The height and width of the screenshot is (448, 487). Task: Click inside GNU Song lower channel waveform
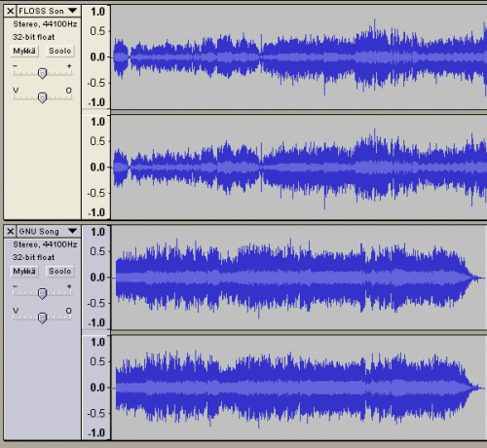pyautogui.click(x=299, y=388)
